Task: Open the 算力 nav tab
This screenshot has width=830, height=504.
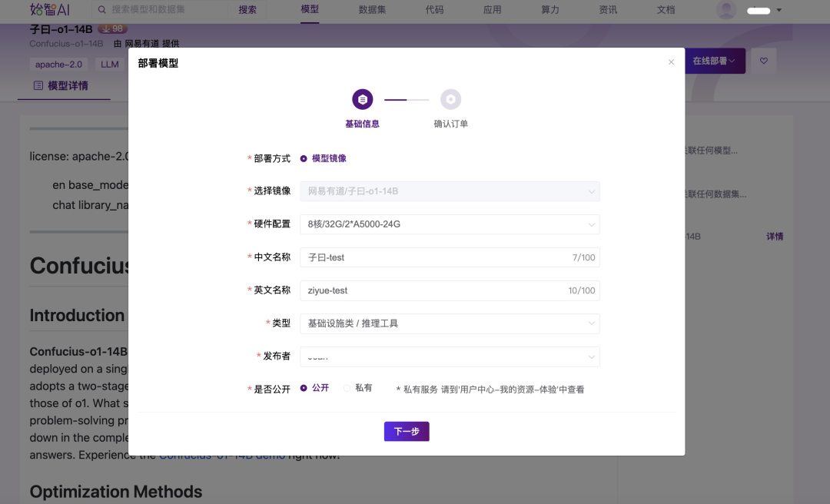Action: pyautogui.click(x=550, y=9)
